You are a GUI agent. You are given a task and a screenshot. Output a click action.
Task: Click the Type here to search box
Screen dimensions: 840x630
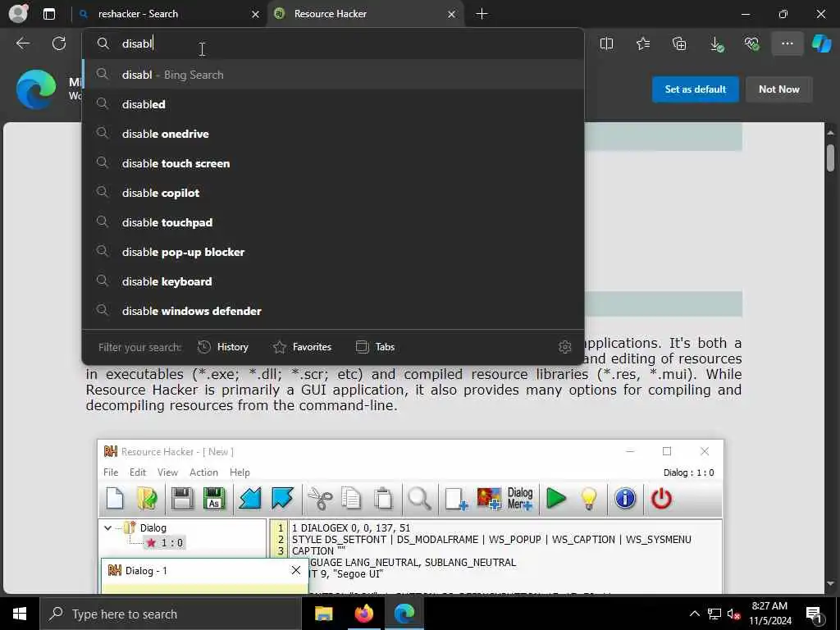tap(171, 614)
